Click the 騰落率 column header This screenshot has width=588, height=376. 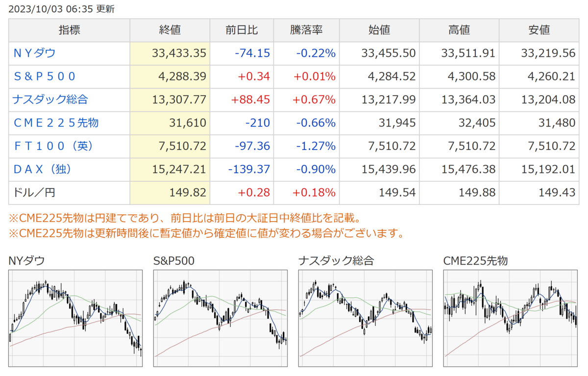tap(306, 30)
